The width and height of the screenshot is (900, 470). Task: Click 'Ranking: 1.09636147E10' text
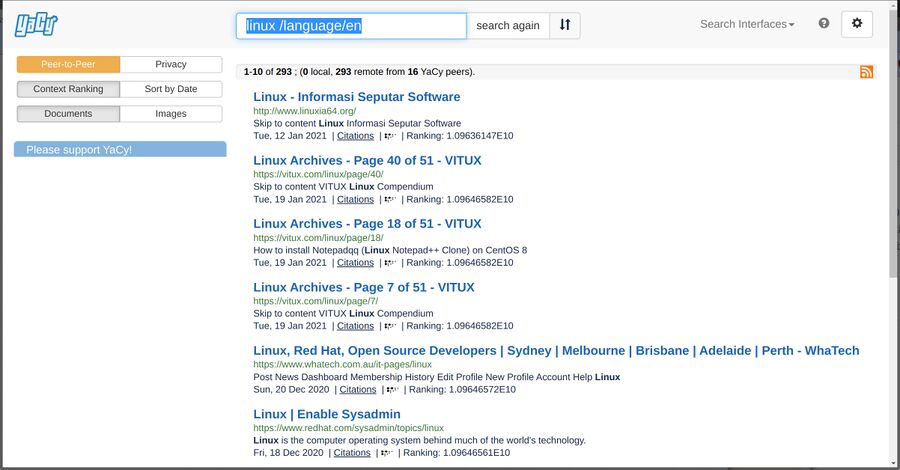pos(460,136)
